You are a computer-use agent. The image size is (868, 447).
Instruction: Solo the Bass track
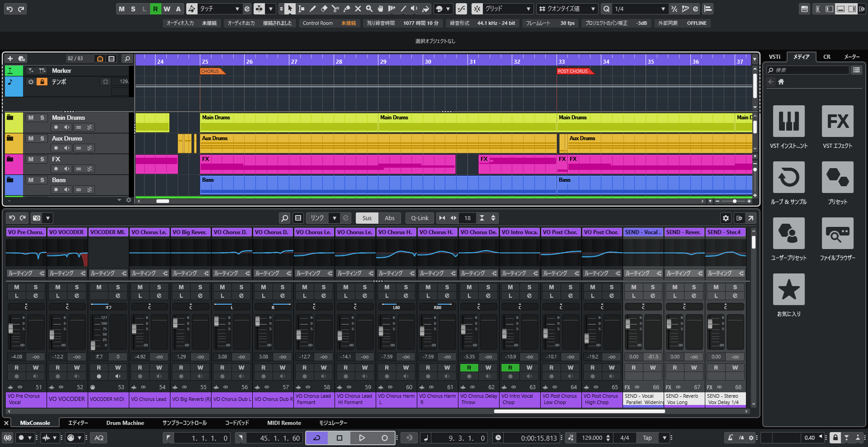[x=42, y=180]
